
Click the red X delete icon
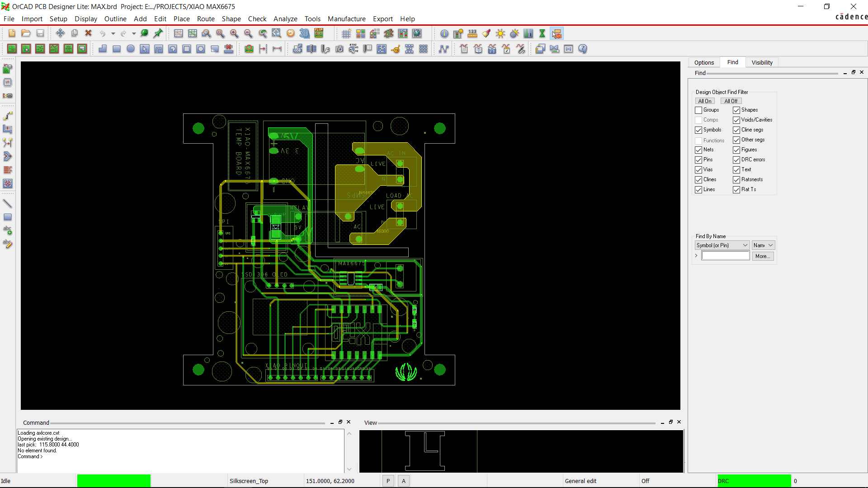pyautogui.click(x=89, y=33)
